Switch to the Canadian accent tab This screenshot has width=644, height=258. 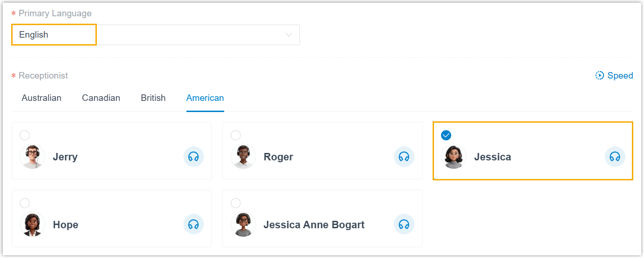click(101, 98)
